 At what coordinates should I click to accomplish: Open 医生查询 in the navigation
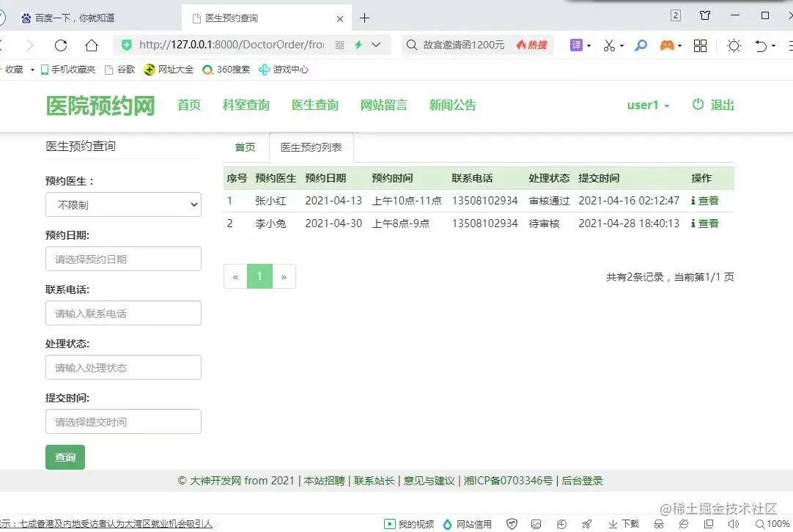point(315,106)
